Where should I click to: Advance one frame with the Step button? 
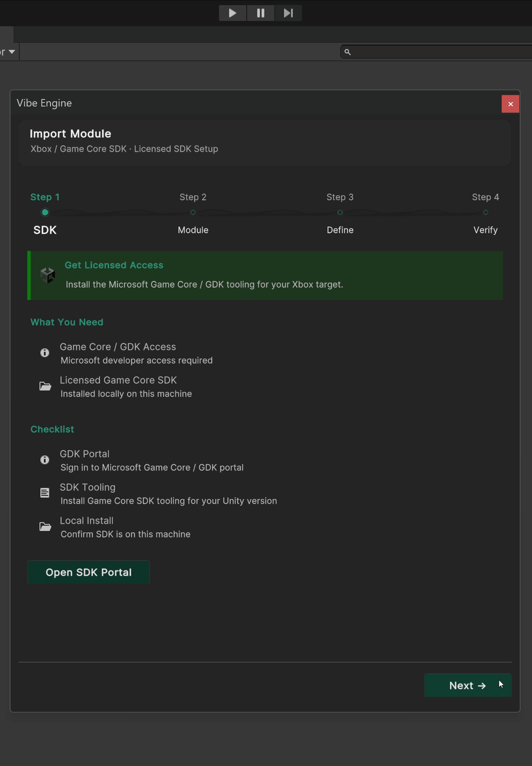pyautogui.click(x=288, y=13)
